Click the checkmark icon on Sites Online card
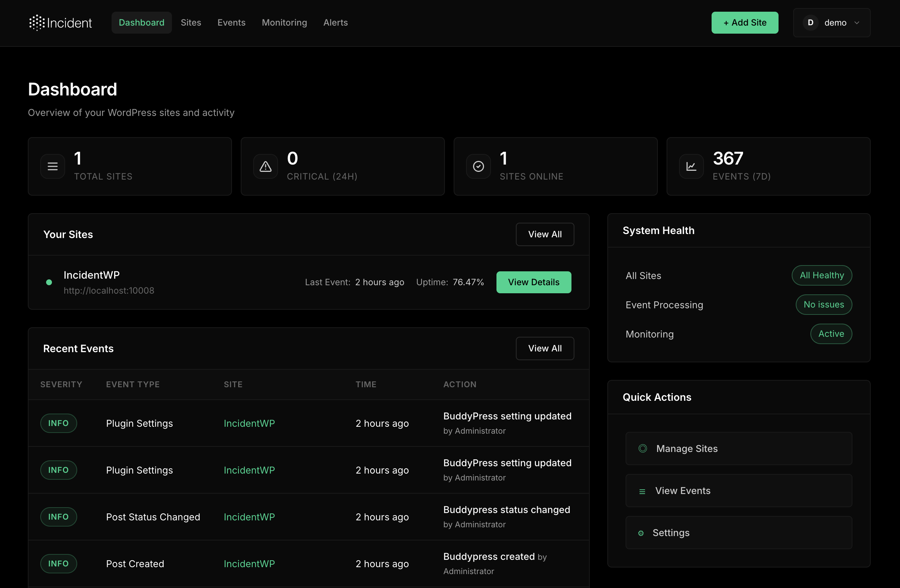The height and width of the screenshot is (588, 900). tap(478, 166)
